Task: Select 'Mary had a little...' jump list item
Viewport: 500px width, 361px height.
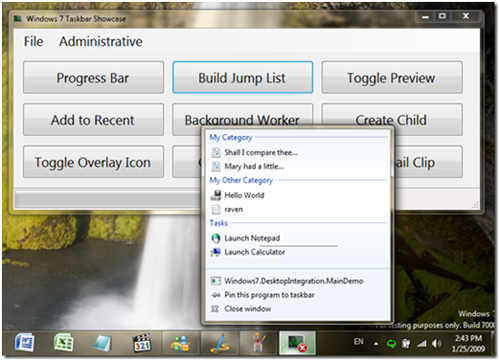Action: tap(297, 166)
